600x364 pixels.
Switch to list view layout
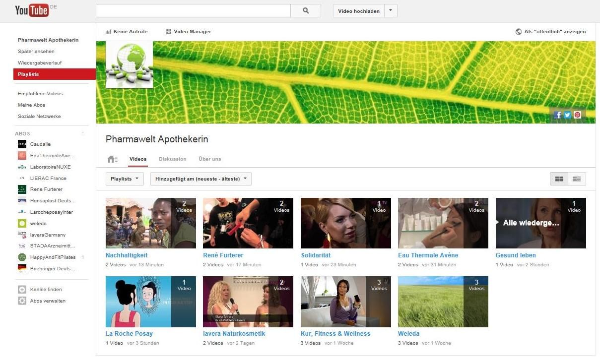click(577, 179)
